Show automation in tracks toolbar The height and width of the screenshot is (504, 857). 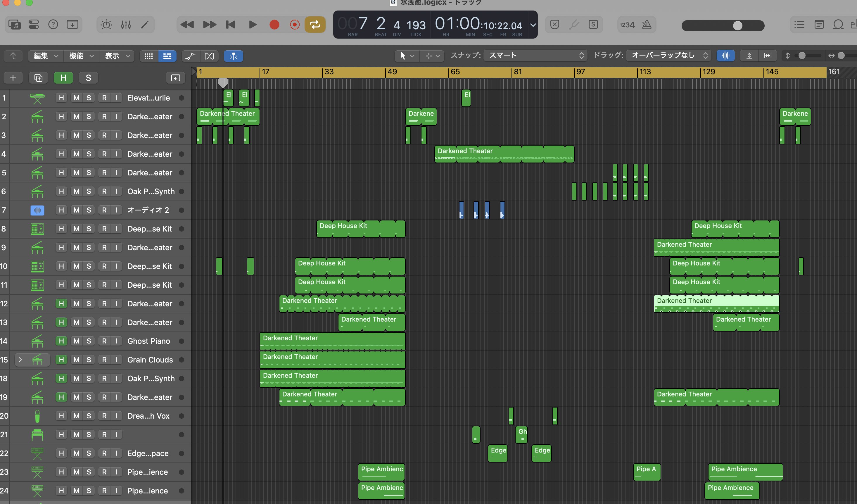click(x=191, y=56)
